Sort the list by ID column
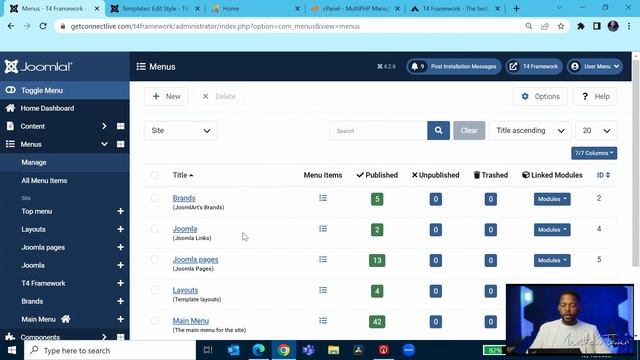Viewport: 640px width, 360px height. [x=603, y=175]
